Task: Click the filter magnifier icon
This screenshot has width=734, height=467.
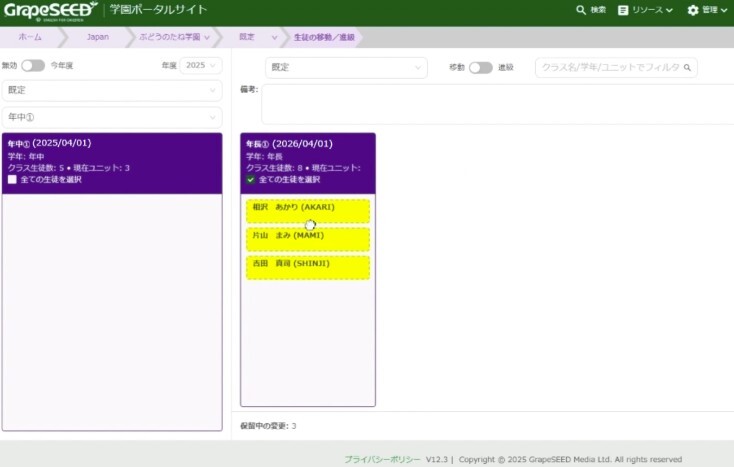Action: pyautogui.click(x=687, y=68)
